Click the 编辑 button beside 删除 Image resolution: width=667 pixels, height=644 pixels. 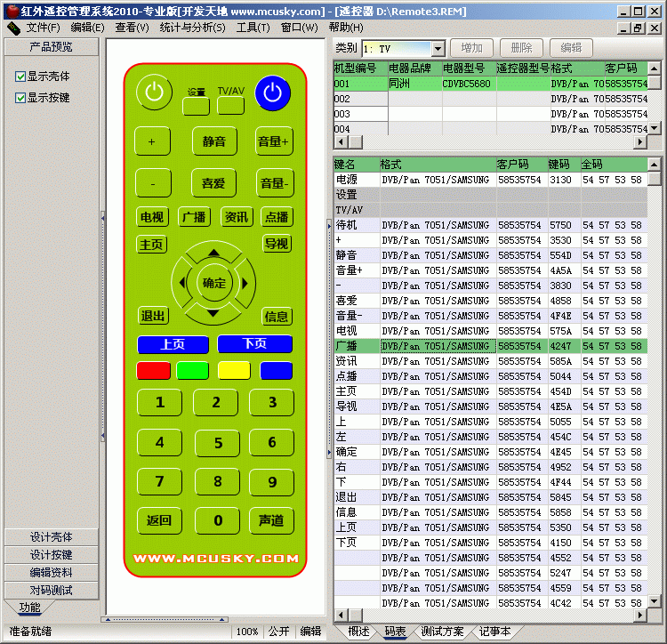572,48
